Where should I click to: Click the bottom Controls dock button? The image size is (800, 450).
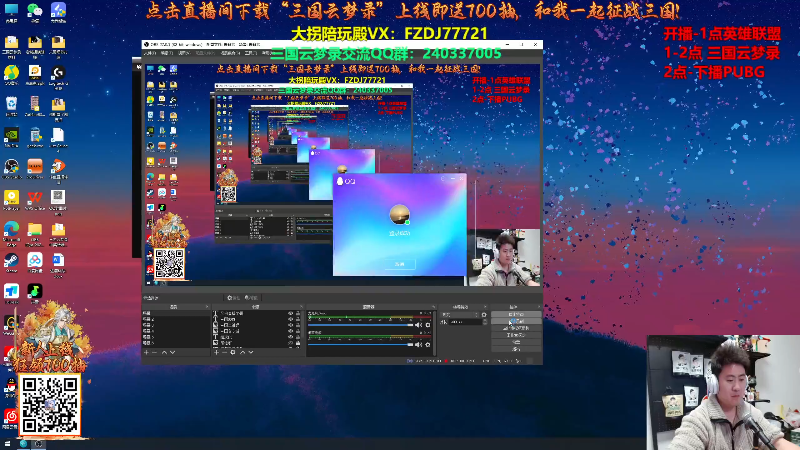click(x=516, y=349)
